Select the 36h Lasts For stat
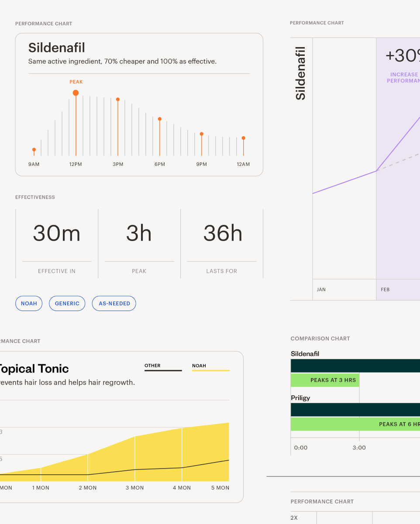 click(x=222, y=234)
